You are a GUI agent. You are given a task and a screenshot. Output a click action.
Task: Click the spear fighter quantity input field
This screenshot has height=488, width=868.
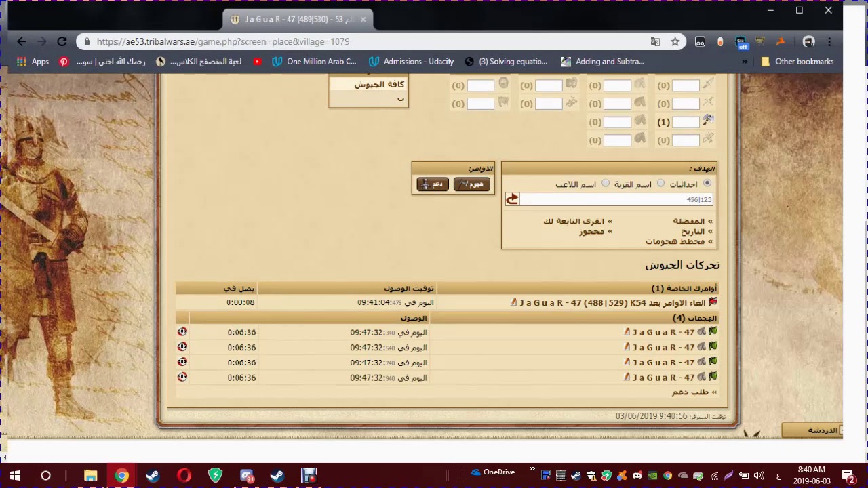pyautogui.click(x=686, y=85)
